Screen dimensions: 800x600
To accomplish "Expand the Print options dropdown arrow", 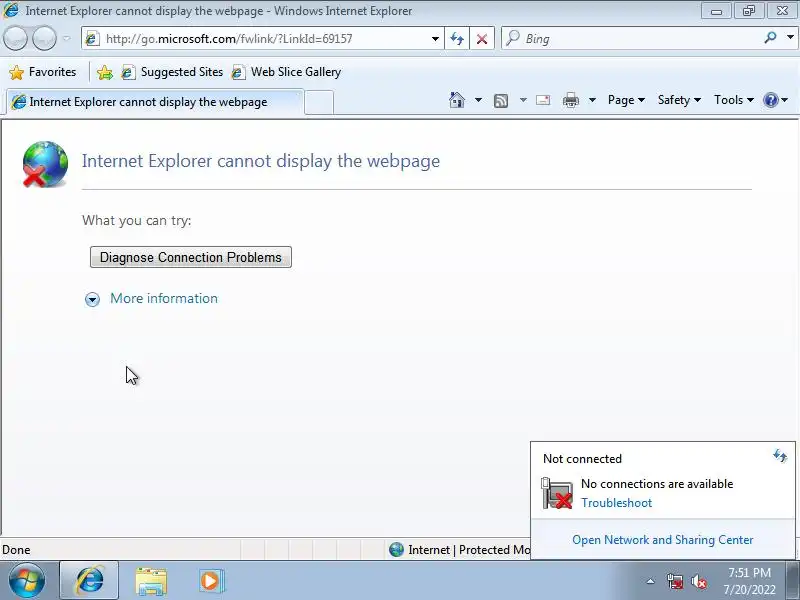I will pos(592,100).
